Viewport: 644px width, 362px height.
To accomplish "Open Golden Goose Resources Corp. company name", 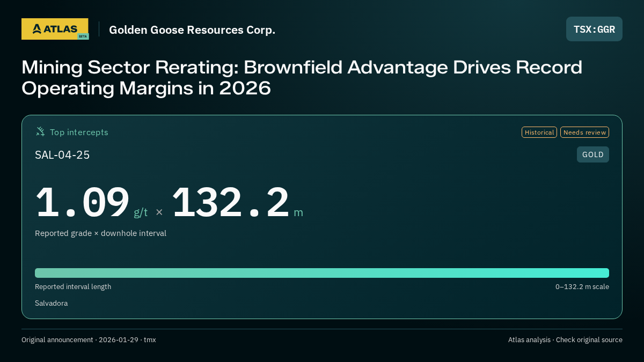I will (192, 30).
